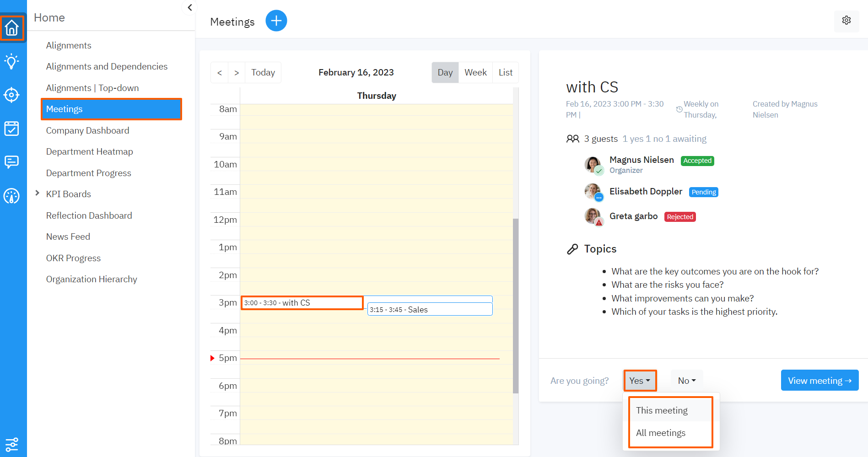Open the filter settings icon at sidebar bottom
The width and height of the screenshot is (868, 457).
[x=12, y=444]
